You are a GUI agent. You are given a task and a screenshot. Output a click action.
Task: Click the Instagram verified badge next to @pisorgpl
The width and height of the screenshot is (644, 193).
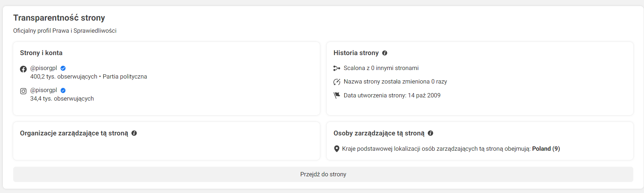coord(63,90)
